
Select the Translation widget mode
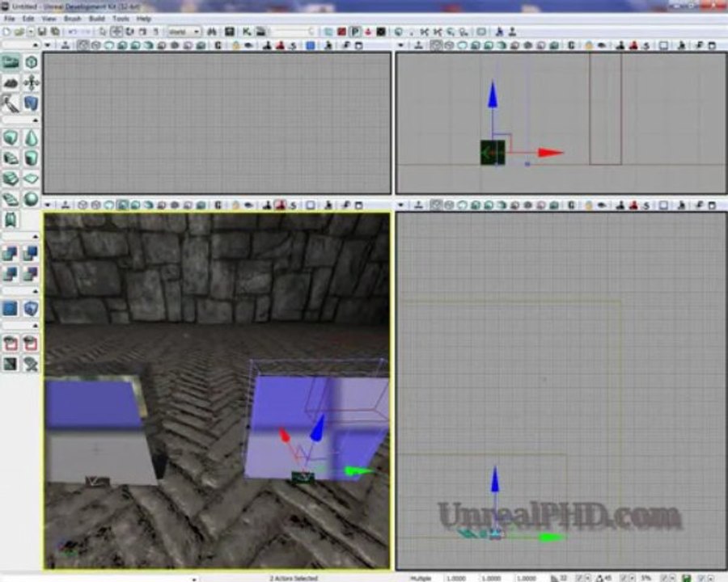116,32
